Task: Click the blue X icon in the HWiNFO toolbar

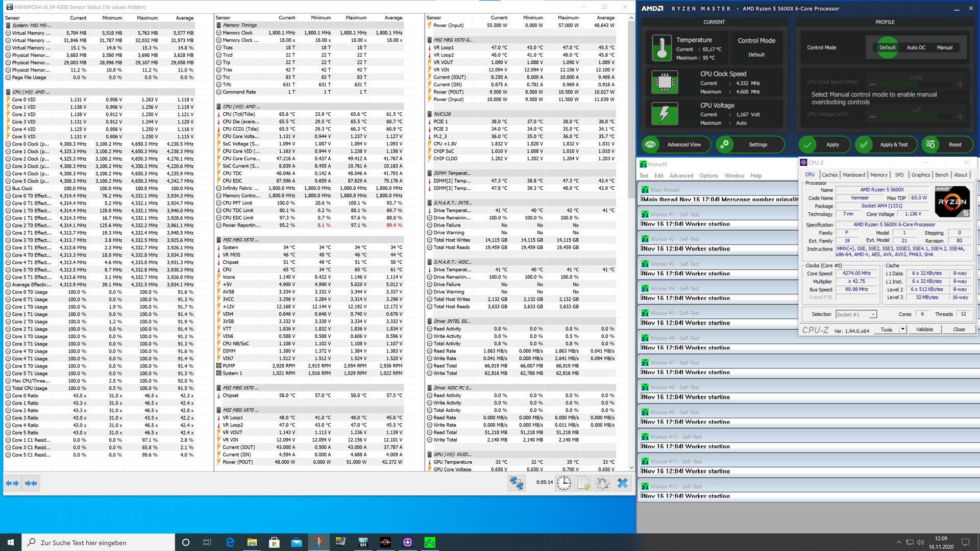Action: (622, 483)
